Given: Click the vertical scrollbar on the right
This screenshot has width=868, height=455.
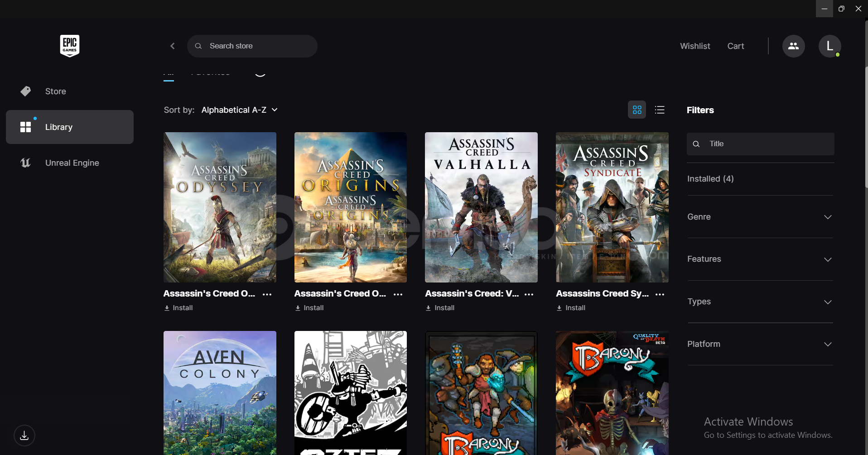Looking at the screenshot, I should 866,127.
